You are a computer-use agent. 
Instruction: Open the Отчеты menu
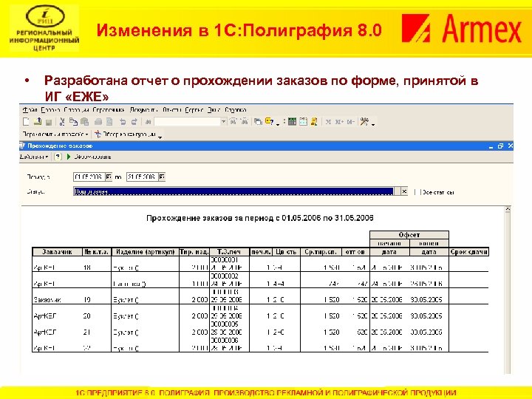click(172, 110)
